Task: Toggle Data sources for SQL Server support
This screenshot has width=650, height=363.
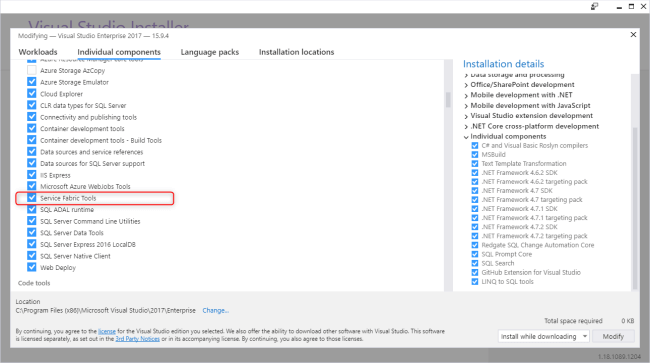Action: tap(32, 163)
